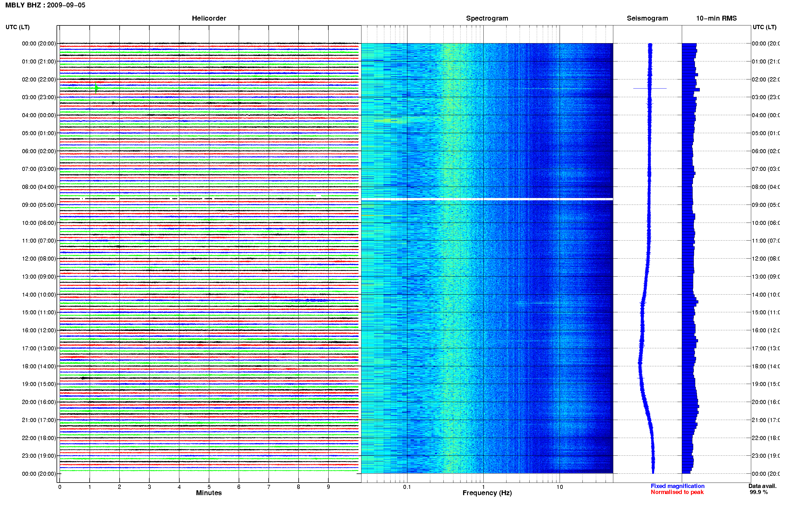
Task: Click the Normalised to peak legend text
Action: point(677,492)
